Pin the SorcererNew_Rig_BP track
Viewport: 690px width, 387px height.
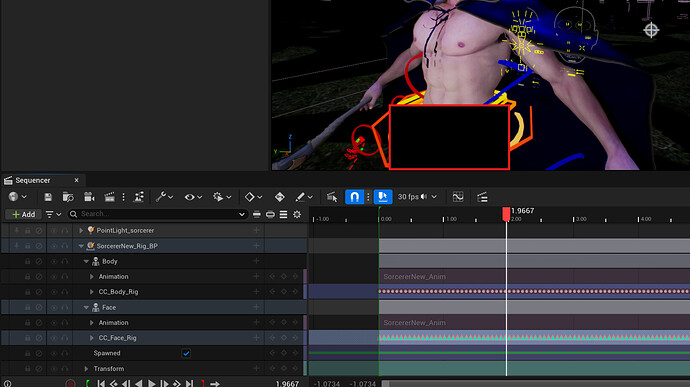tap(16, 246)
